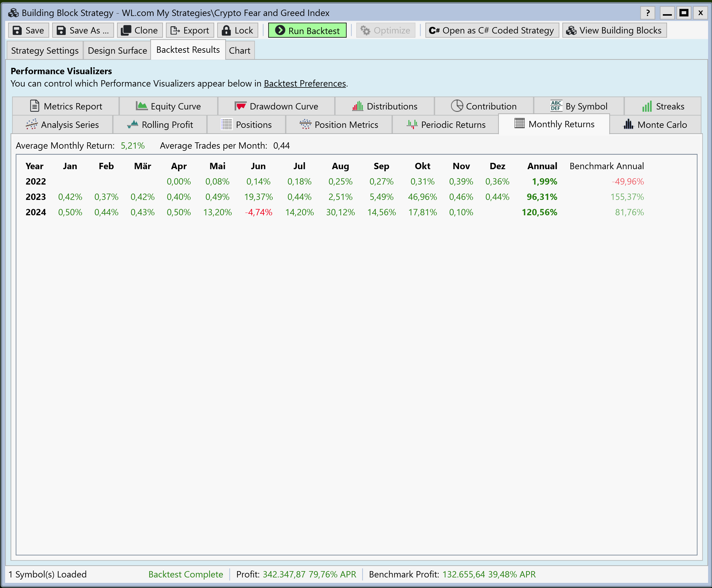Click the Save As button
712x588 pixels.
(x=83, y=30)
